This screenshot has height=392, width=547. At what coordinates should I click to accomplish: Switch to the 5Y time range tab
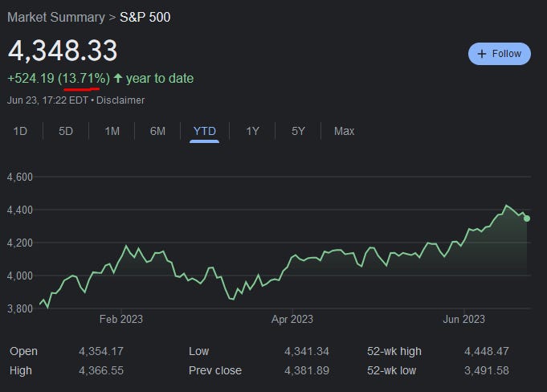coord(298,131)
